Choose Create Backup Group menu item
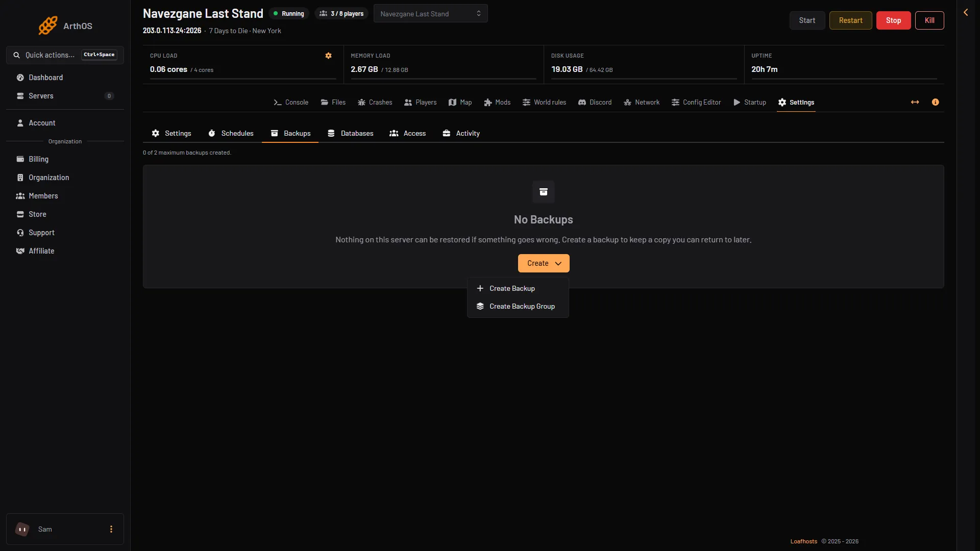This screenshot has height=551, width=980. (x=518, y=307)
